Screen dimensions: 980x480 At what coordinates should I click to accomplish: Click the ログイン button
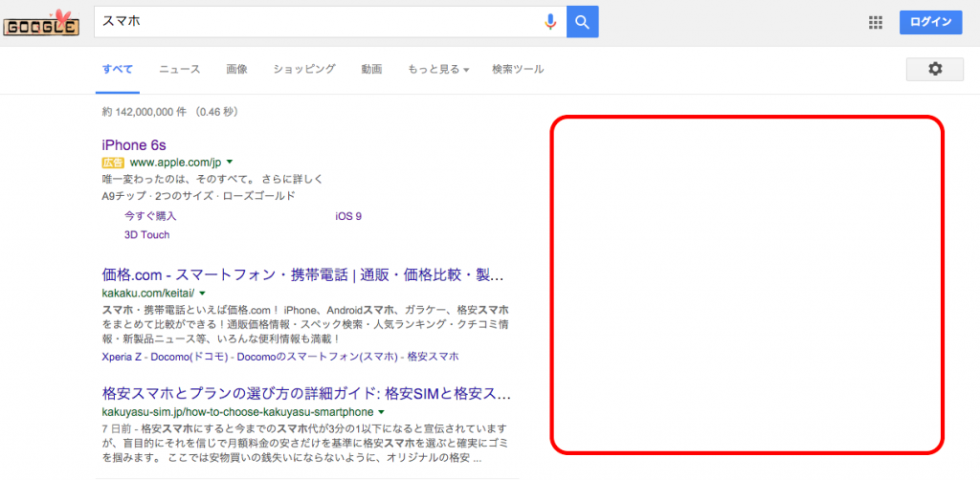[930, 22]
